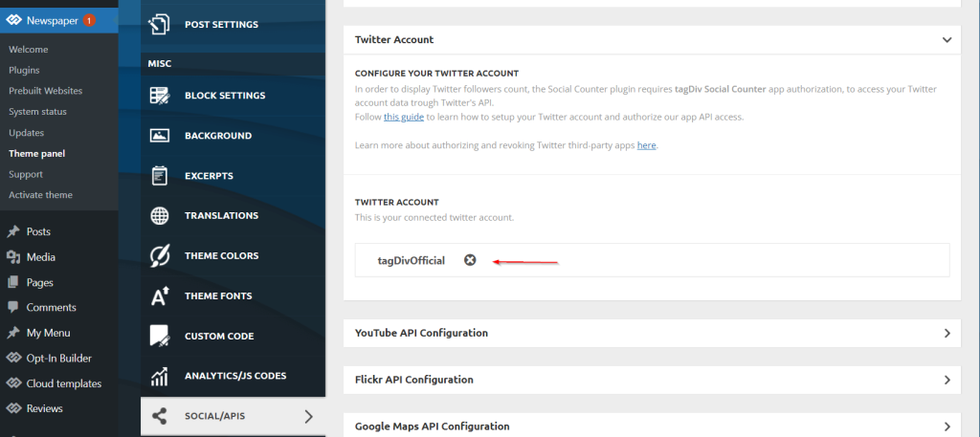980x437 pixels.
Task: Click the Social/APIs chevron arrow
Action: coord(308,416)
